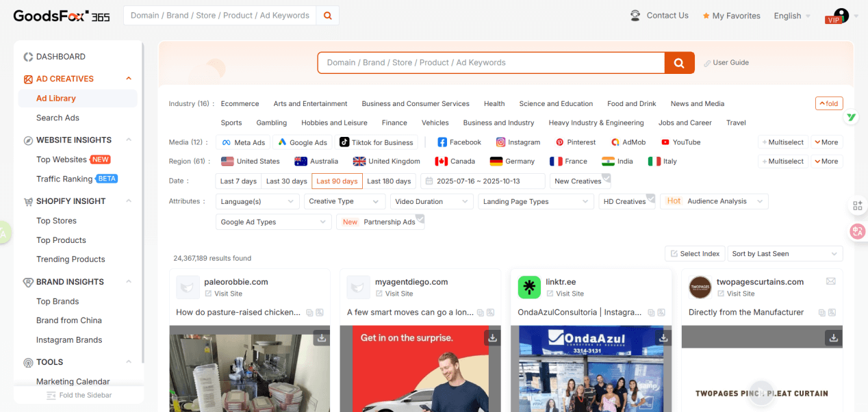Image resolution: width=868 pixels, height=412 pixels.
Task: Visit Site link for myagentdiego.com
Action: pos(398,294)
